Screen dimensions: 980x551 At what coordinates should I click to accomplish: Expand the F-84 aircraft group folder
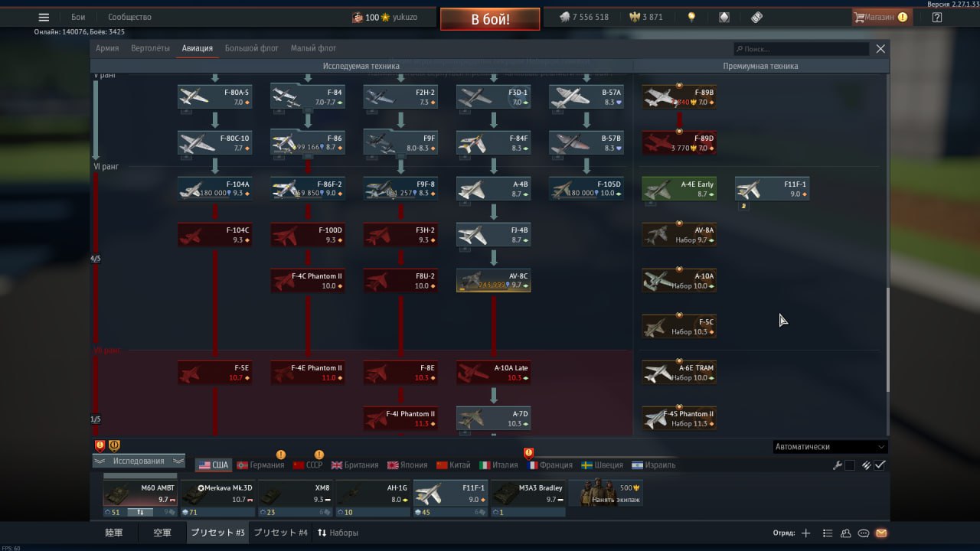point(308,96)
